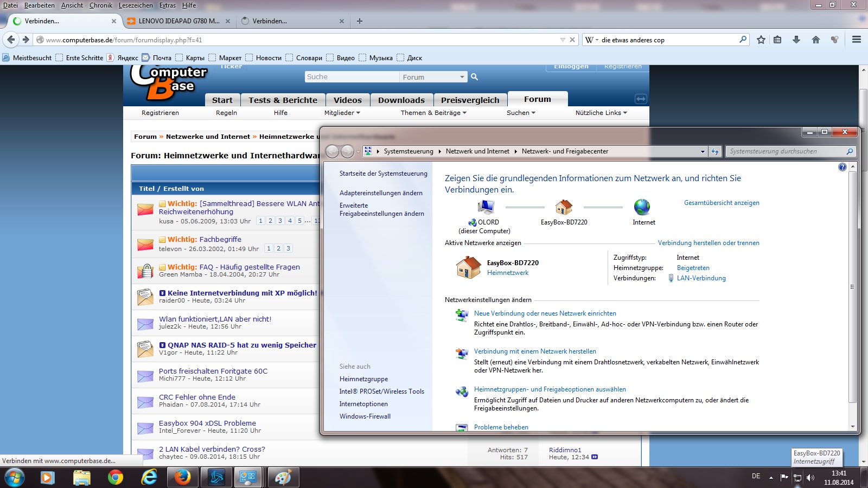The height and width of the screenshot is (488, 868).
Task: Select Preisvergleich site tab
Action: [x=470, y=100]
